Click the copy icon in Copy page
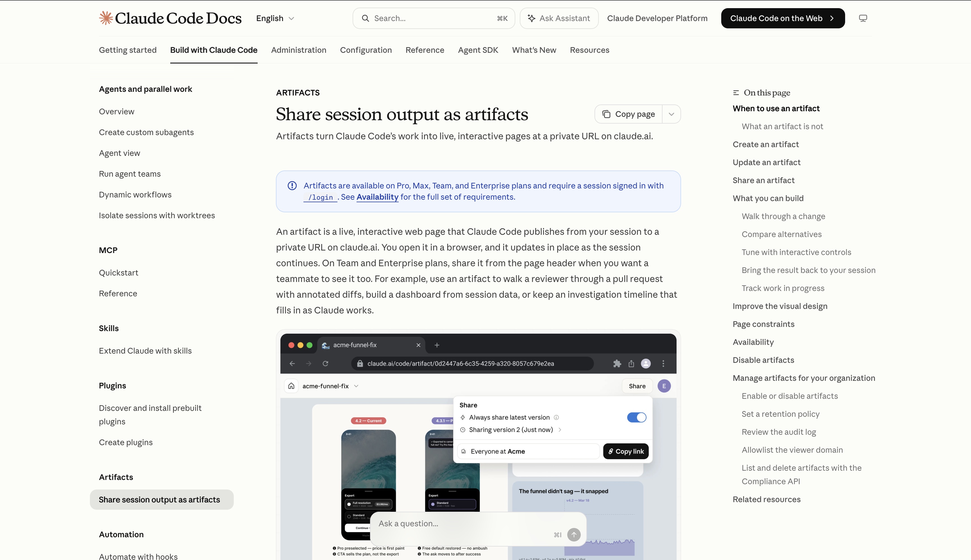 coord(606,114)
